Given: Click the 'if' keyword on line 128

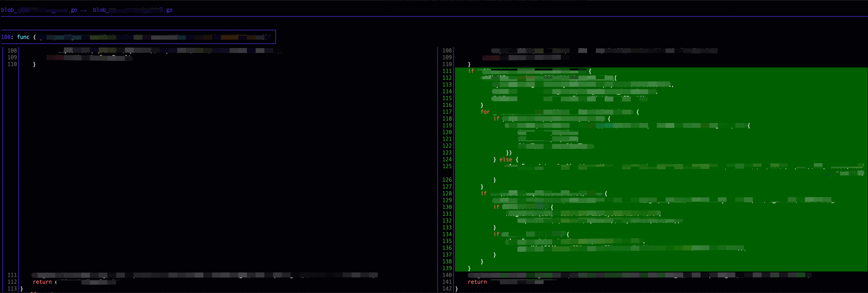Looking at the screenshot, I should coord(484,194).
